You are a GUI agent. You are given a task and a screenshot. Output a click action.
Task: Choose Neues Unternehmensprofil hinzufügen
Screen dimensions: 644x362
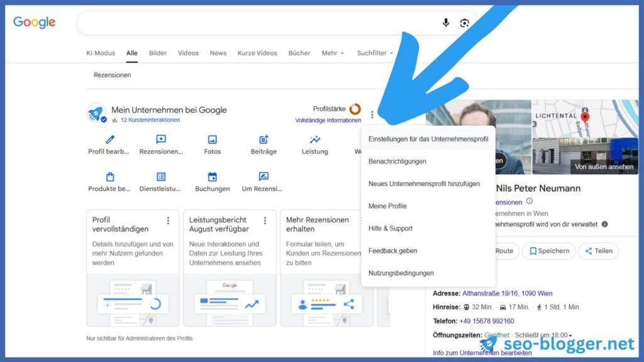(428, 184)
